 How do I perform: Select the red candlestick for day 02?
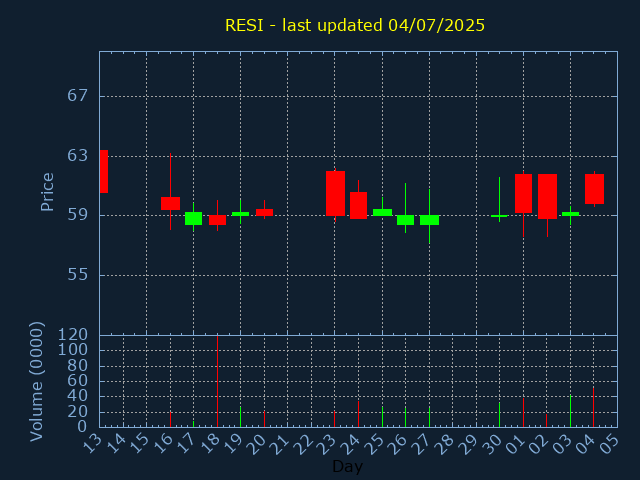547,196
